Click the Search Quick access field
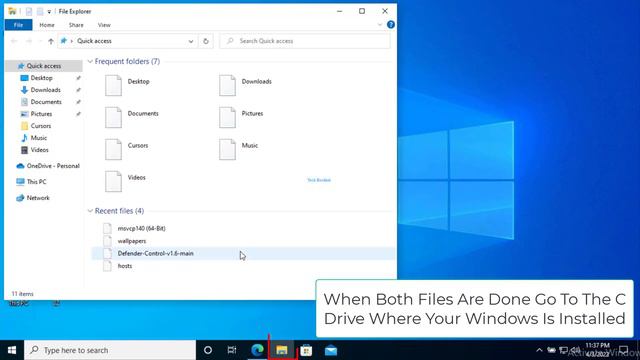Viewport: 640px width, 360px height. pyautogui.click(x=304, y=41)
